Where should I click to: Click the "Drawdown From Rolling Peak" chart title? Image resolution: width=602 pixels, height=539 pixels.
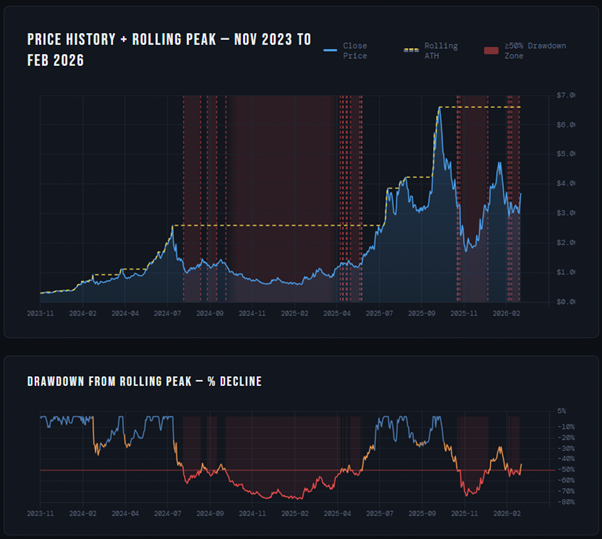(x=144, y=381)
